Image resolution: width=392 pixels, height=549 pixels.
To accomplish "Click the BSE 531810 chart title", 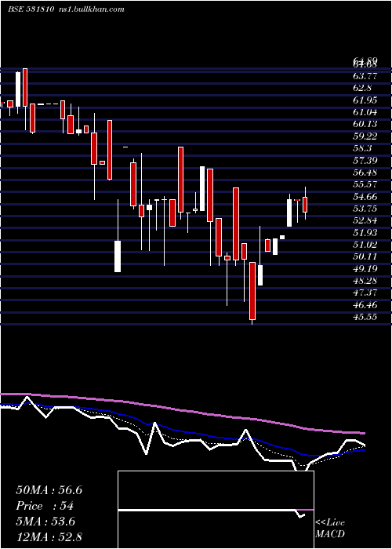I will 31,9.
